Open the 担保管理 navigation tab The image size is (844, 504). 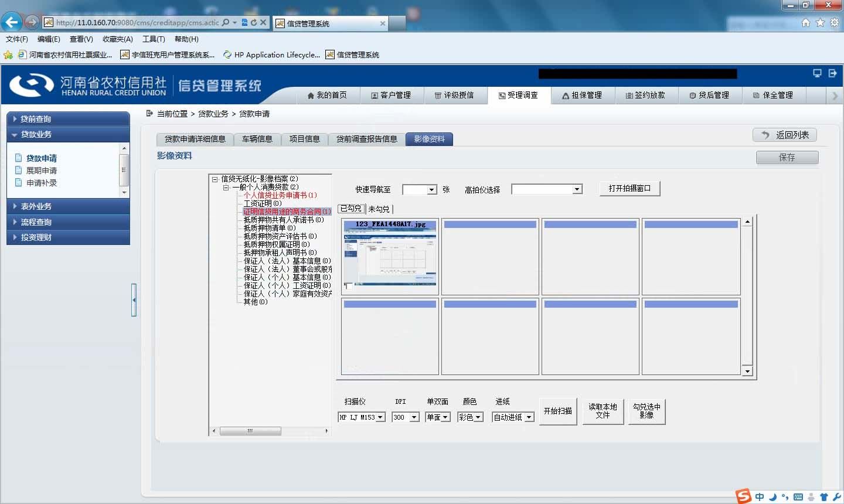(x=582, y=96)
